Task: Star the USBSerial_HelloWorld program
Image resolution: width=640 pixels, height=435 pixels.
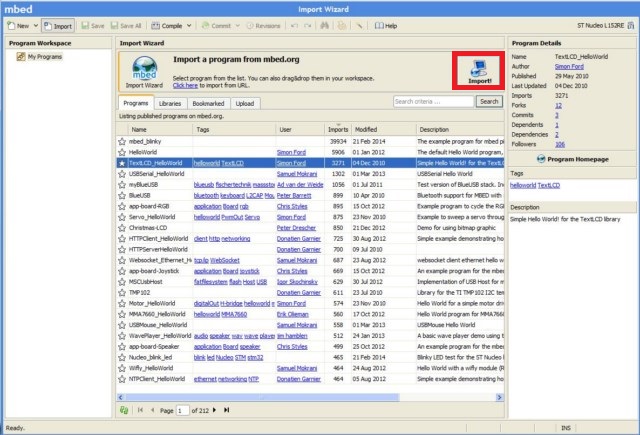Action: [122, 174]
